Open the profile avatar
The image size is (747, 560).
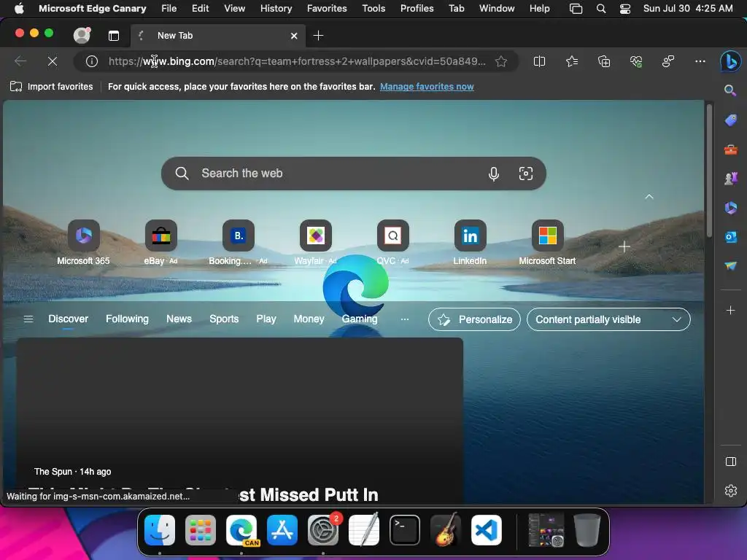[x=82, y=35]
